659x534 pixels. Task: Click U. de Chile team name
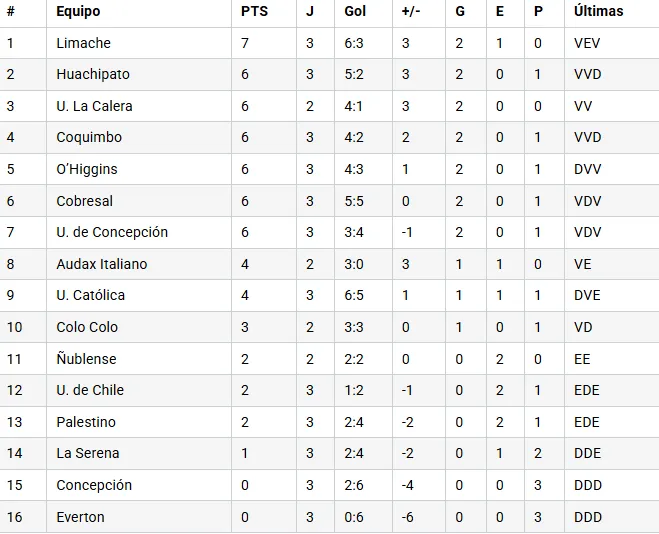[90, 390]
